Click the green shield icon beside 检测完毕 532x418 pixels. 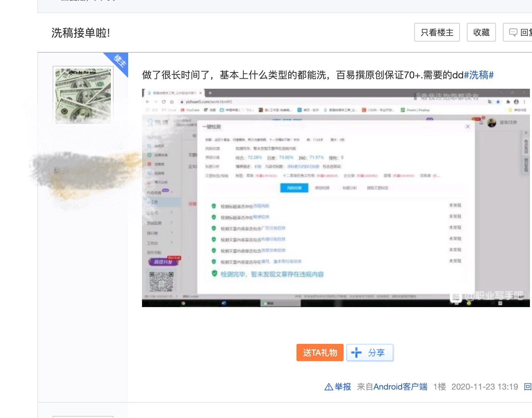pyautogui.click(x=214, y=274)
